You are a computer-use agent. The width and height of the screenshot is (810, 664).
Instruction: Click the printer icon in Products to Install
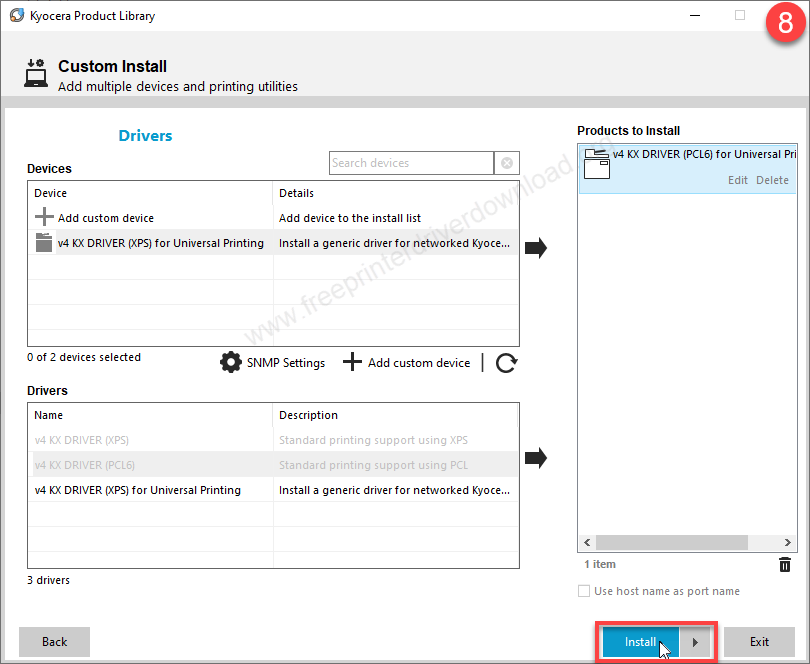(596, 163)
